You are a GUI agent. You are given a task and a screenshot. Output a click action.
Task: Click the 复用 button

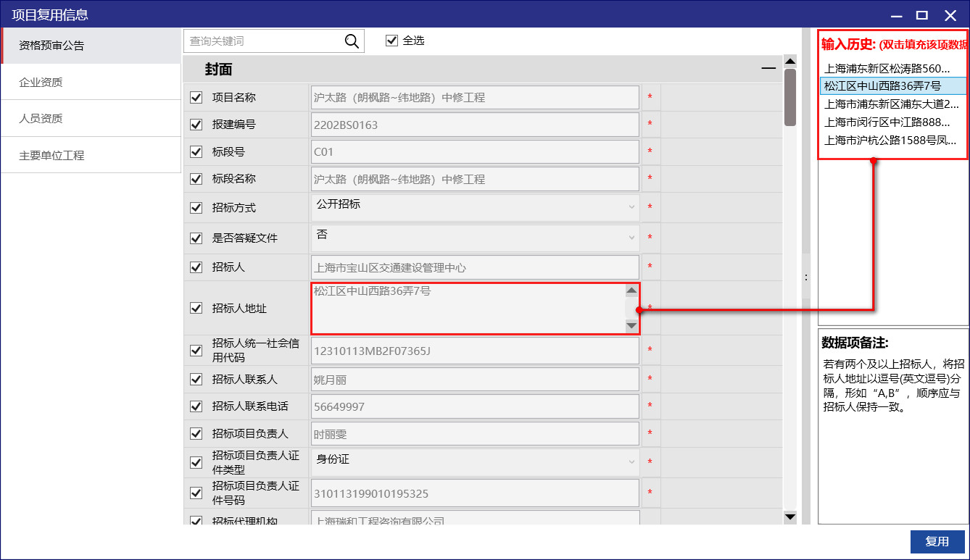click(x=937, y=541)
